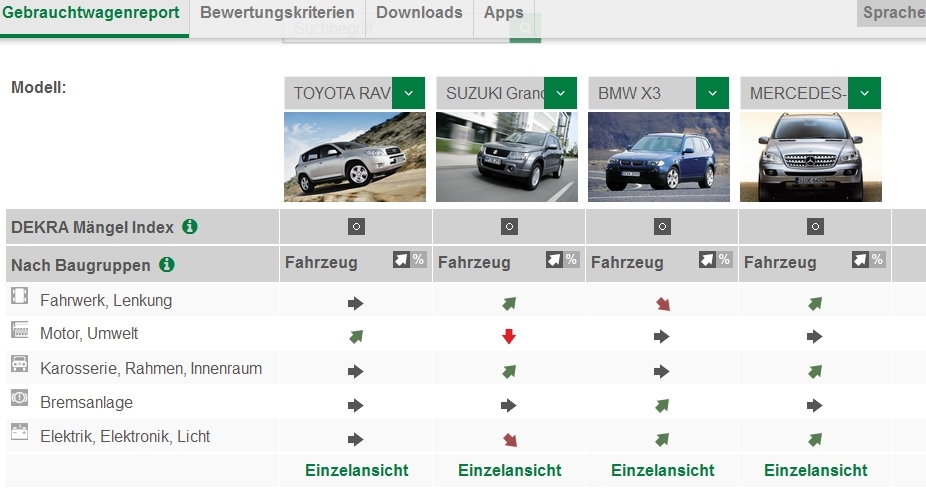The width and height of the screenshot is (926, 504).
Task: Select the Motor, Umwelt row label
Action: tap(89, 333)
